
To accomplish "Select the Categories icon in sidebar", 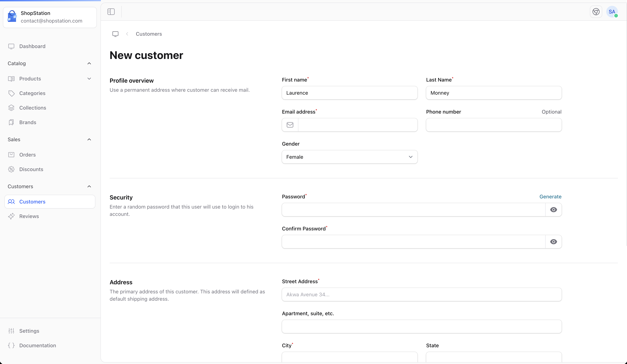I will point(11,93).
